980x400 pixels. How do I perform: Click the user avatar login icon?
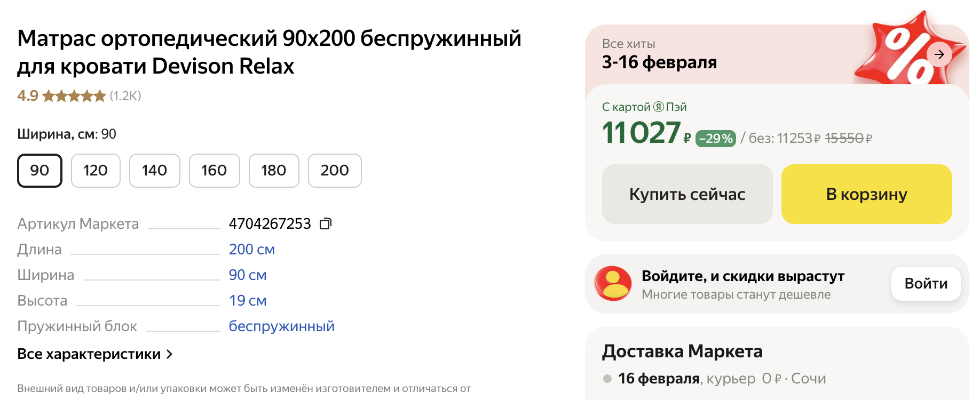pos(613,284)
